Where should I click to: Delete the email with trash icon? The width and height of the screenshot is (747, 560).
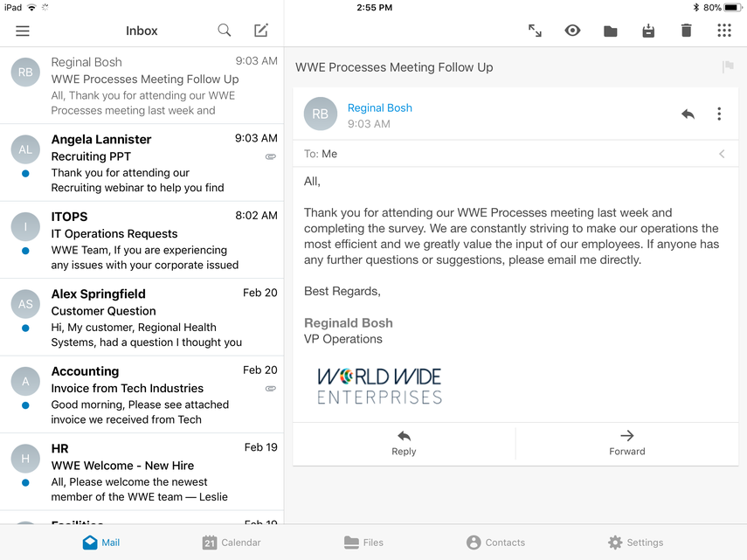pyautogui.click(x=686, y=31)
